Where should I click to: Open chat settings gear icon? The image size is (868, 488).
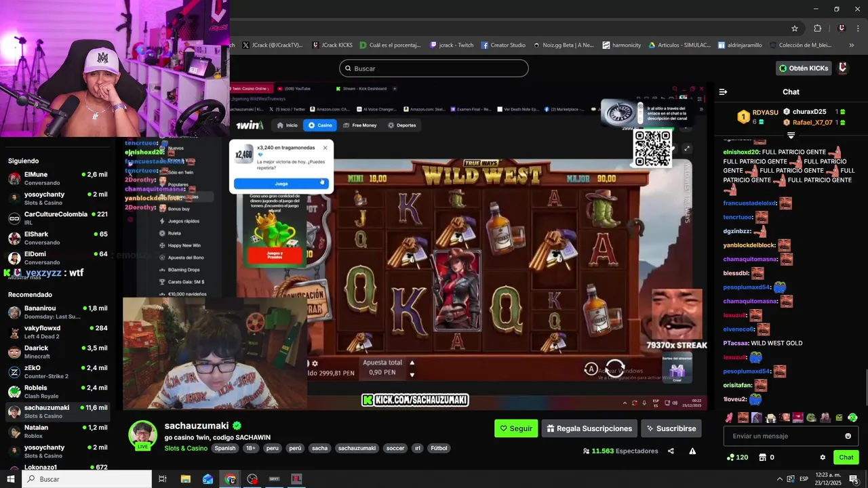[x=823, y=457]
